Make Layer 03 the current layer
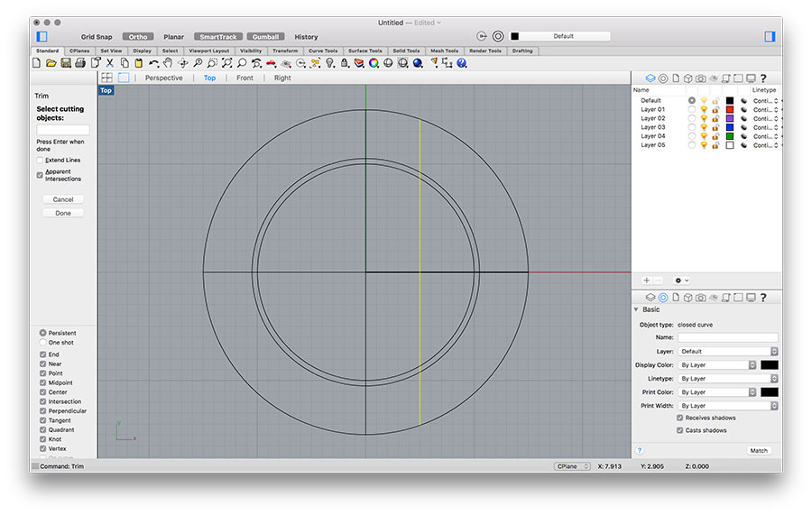 pos(691,127)
